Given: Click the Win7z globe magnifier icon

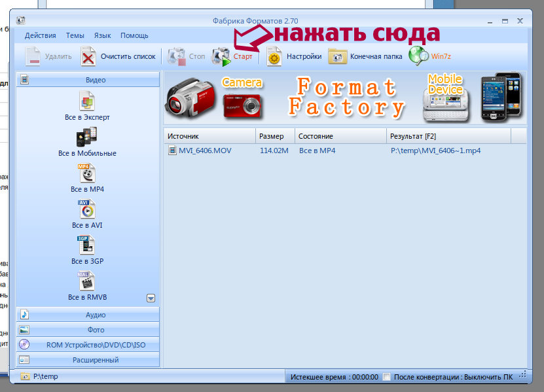Looking at the screenshot, I should point(418,56).
